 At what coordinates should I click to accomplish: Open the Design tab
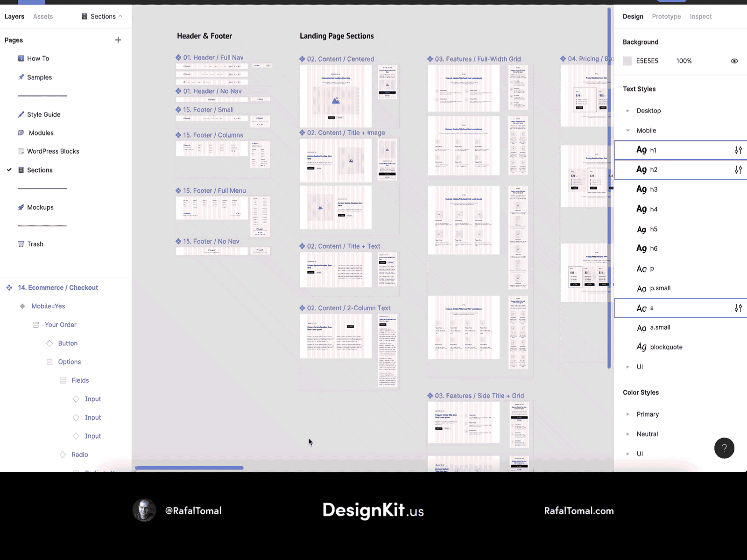(633, 16)
